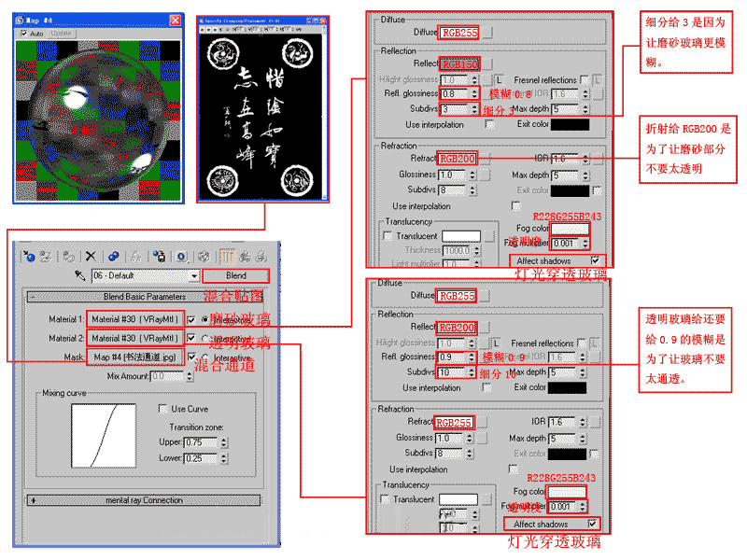Toggle Fresnel reflections in upper panel
The width and height of the screenshot is (747, 560).
pyautogui.click(x=585, y=79)
